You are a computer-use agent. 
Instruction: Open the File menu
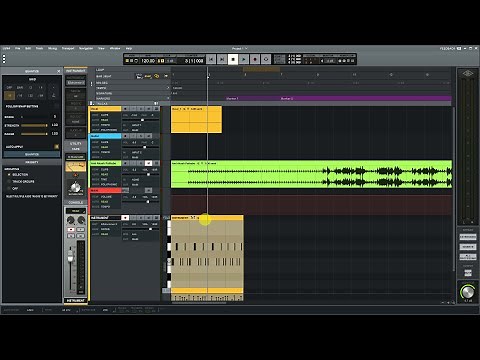[18, 48]
